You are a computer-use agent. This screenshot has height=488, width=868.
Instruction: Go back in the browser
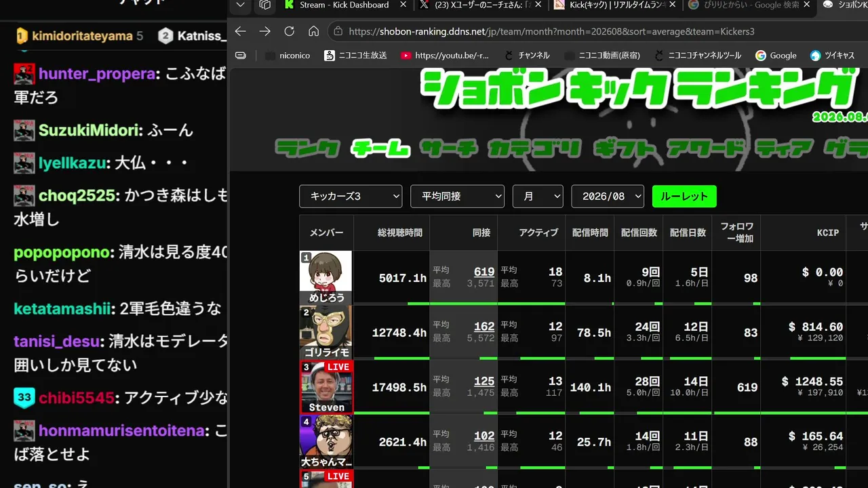coord(240,31)
